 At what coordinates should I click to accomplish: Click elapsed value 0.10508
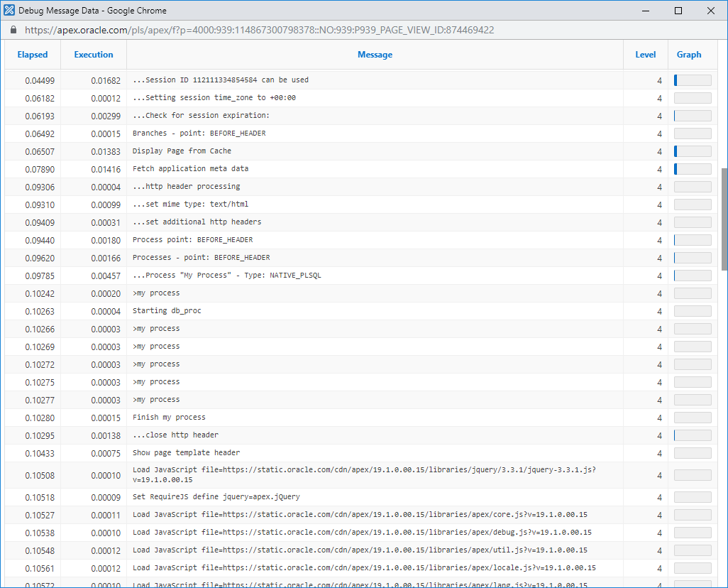[40, 476]
